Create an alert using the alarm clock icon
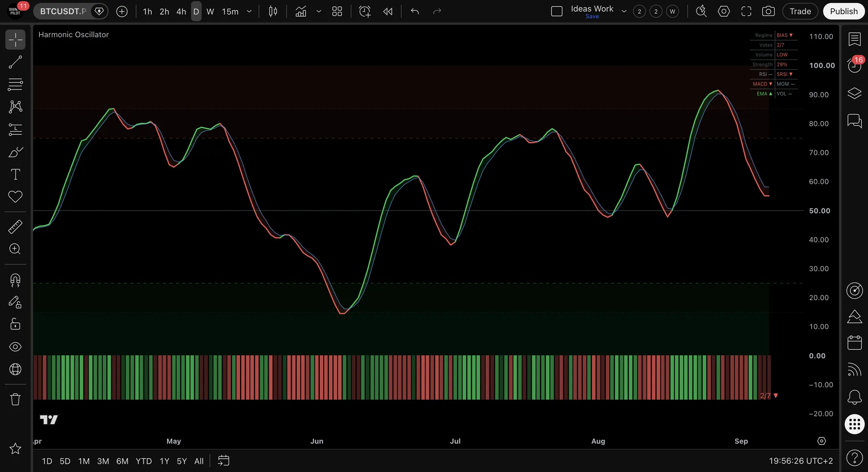This screenshot has height=472, width=868. (x=365, y=12)
